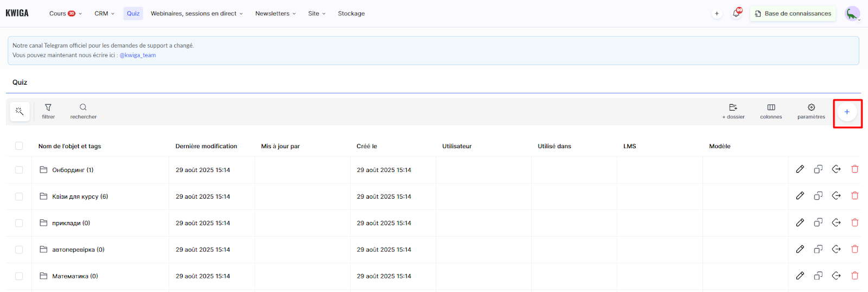This screenshot has height=292, width=868.
Task: Click the magic wand icon in toolbar
Action: 20,111
